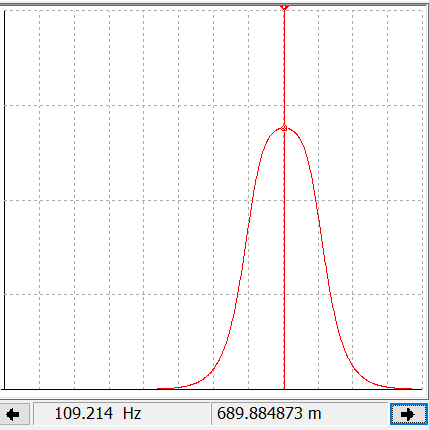Select the 689.884873 m magnitude readout field
This screenshot has width=429, height=430.
pyautogui.click(x=300, y=414)
